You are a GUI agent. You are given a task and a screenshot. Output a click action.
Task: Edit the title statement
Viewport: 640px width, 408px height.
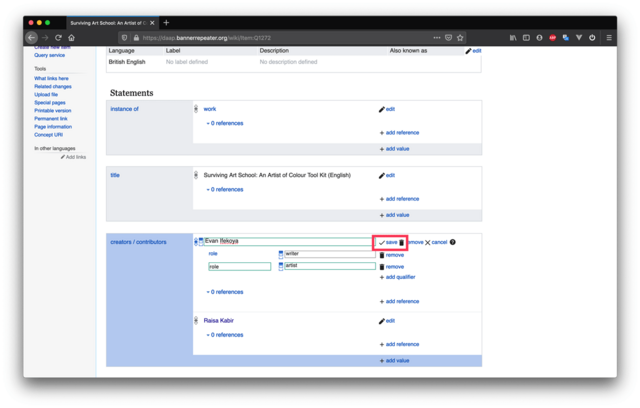pyautogui.click(x=387, y=175)
